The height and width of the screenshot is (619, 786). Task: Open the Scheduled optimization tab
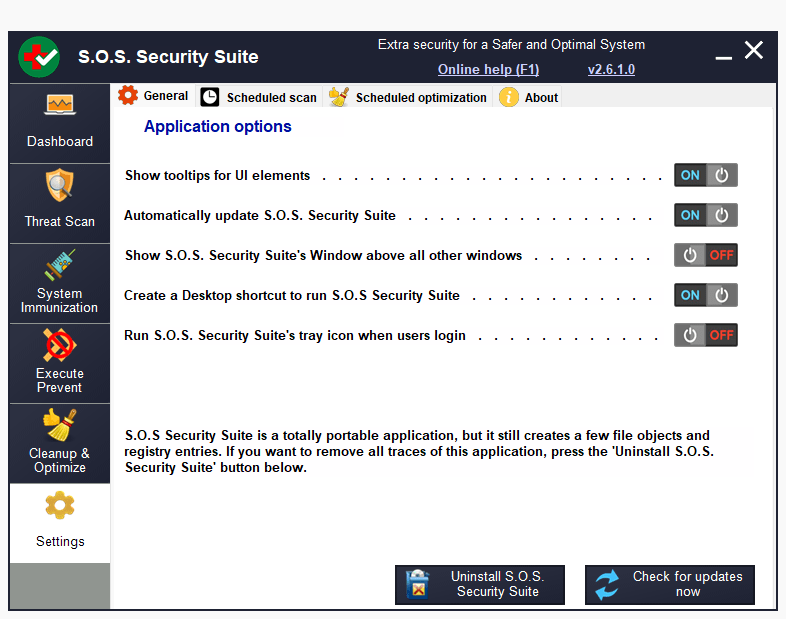(x=408, y=97)
